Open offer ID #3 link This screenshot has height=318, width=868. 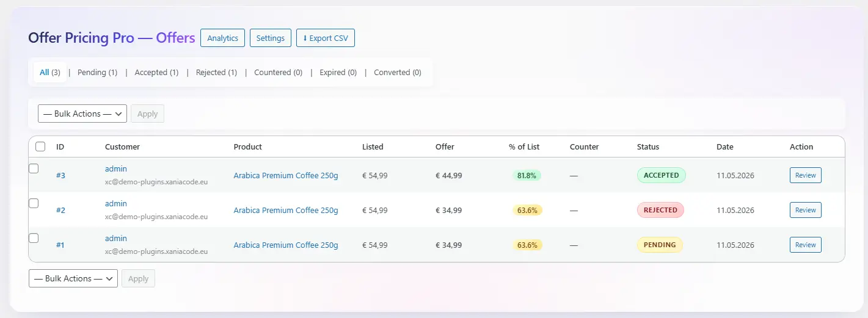tap(60, 175)
